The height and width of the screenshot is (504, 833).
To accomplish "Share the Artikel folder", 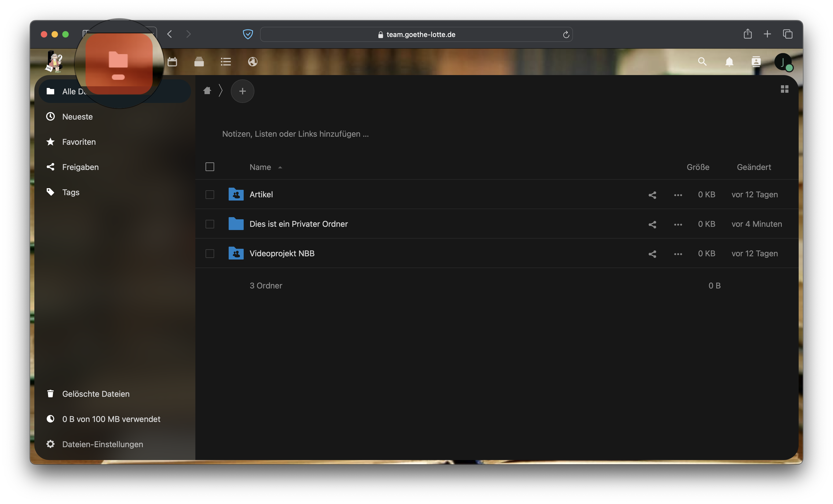I will (652, 195).
